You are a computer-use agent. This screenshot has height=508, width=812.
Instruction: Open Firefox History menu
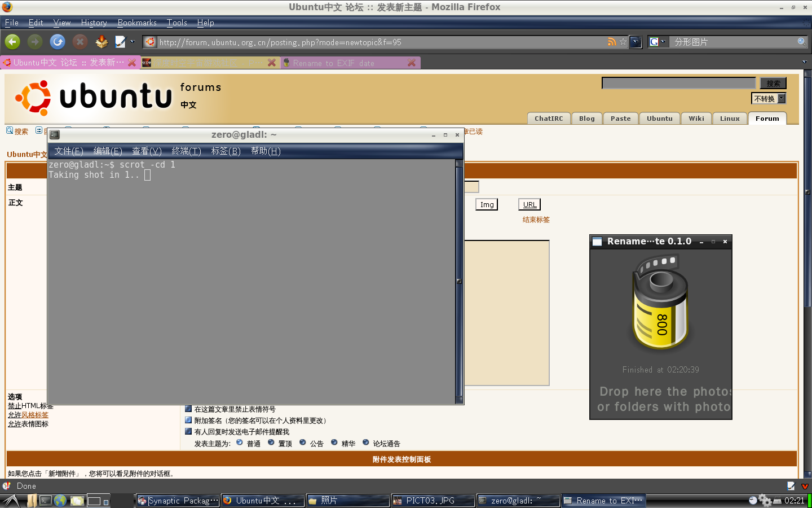click(94, 23)
